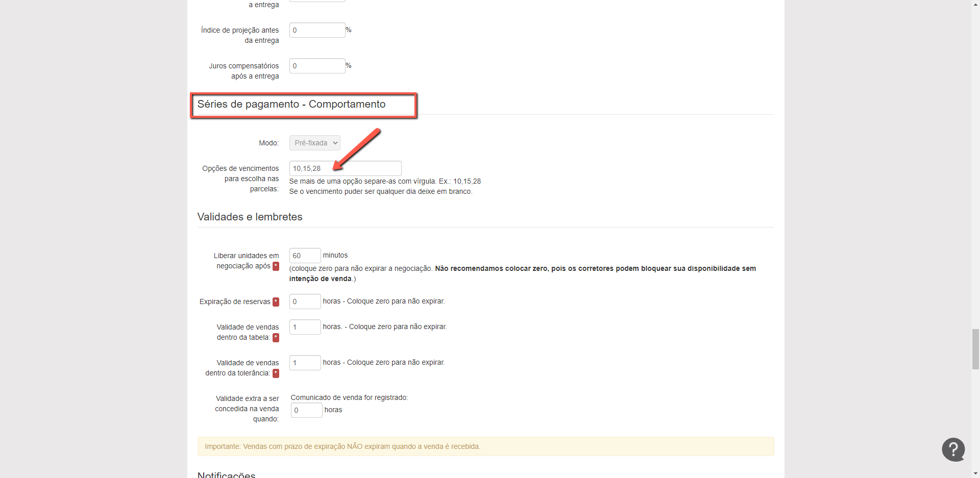980x478 pixels.
Task: Click the required asterisk beside Liberar unidades
Action: tap(276, 266)
